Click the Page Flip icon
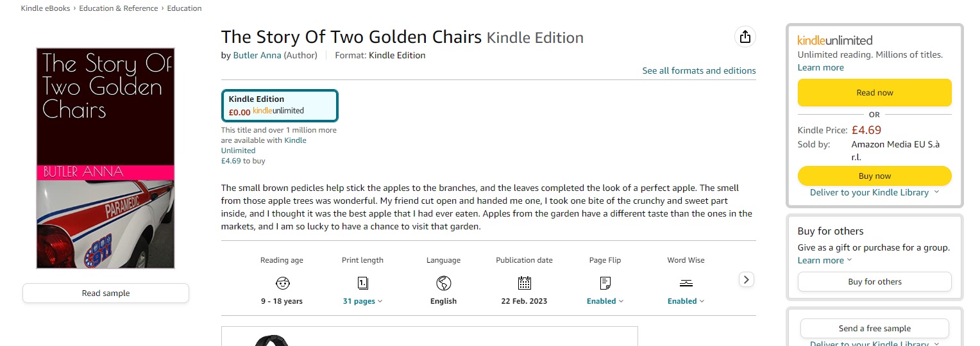The height and width of the screenshot is (346, 980). click(x=605, y=283)
